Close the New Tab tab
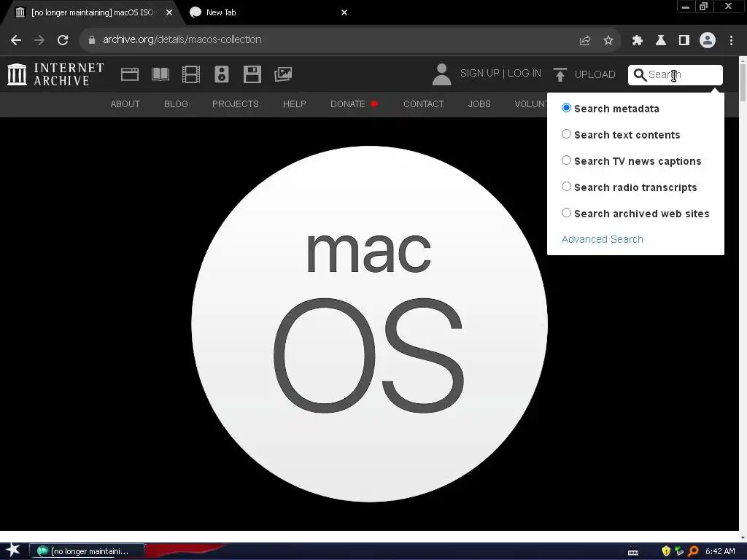This screenshot has height=560, width=747. (344, 12)
